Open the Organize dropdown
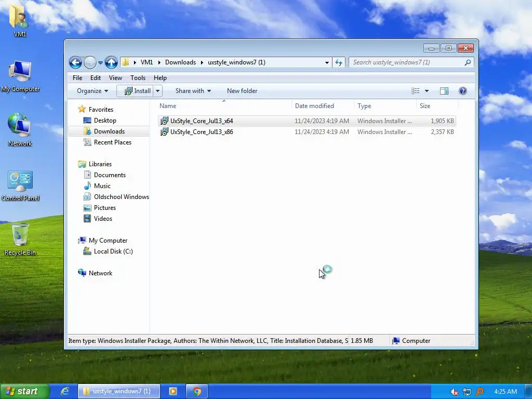The image size is (532, 399). 92,91
